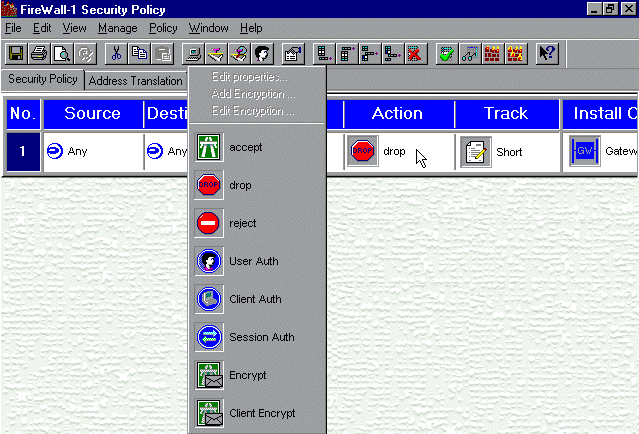Click the GW gateway icon in Install column
Viewport: 639px width, 434px height.
(x=585, y=151)
